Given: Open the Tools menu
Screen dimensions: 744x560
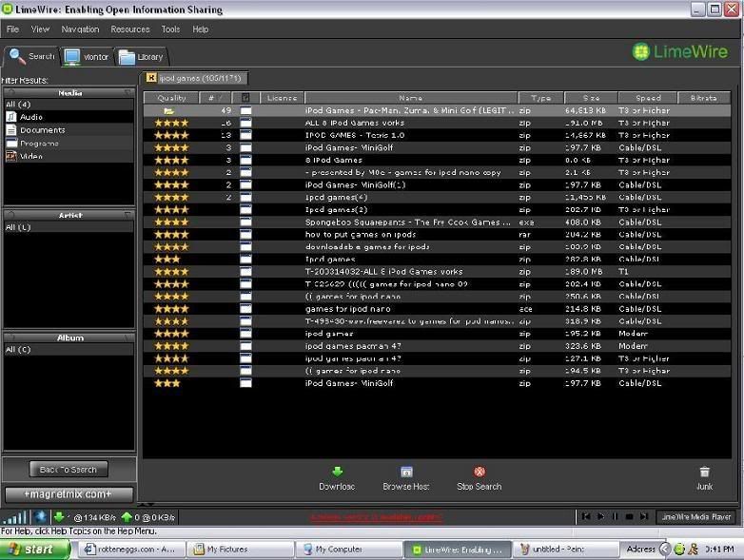Looking at the screenshot, I should pyautogui.click(x=170, y=29).
